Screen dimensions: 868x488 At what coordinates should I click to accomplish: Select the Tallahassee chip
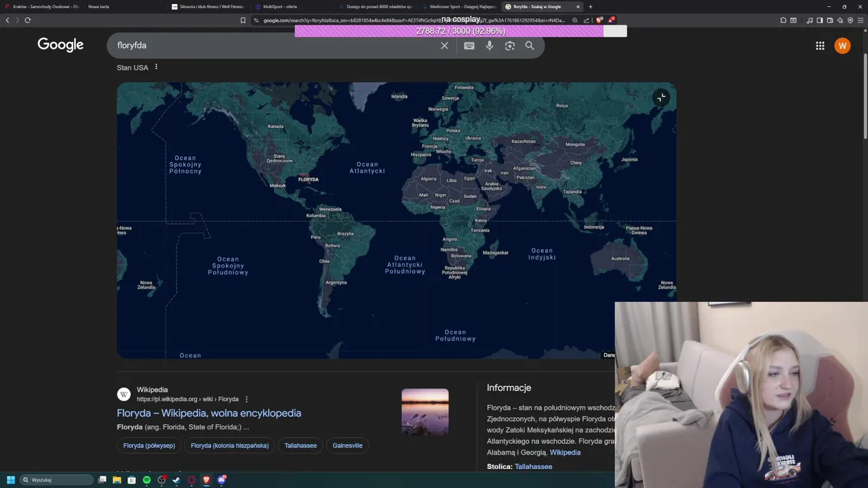tap(300, 445)
